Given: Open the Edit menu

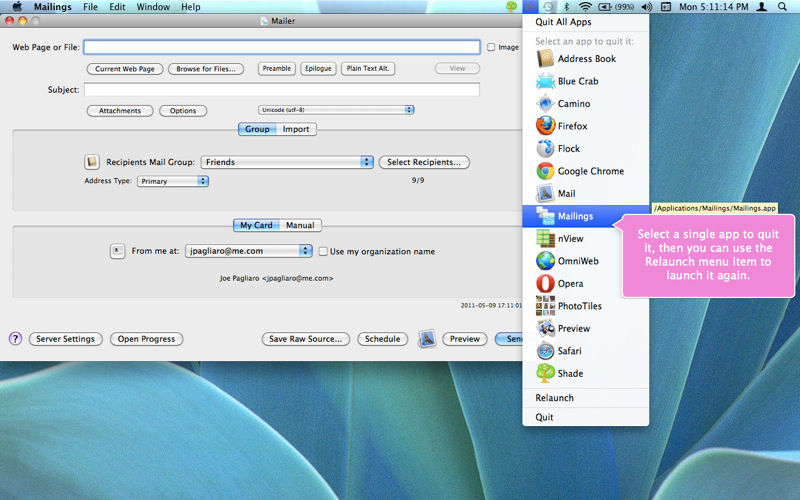Looking at the screenshot, I should 117,7.
